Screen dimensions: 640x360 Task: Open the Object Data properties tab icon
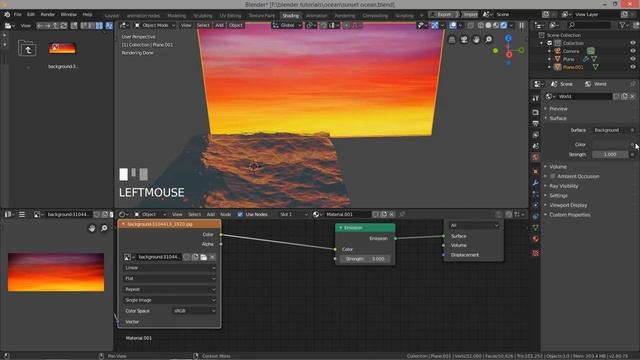(x=536, y=228)
